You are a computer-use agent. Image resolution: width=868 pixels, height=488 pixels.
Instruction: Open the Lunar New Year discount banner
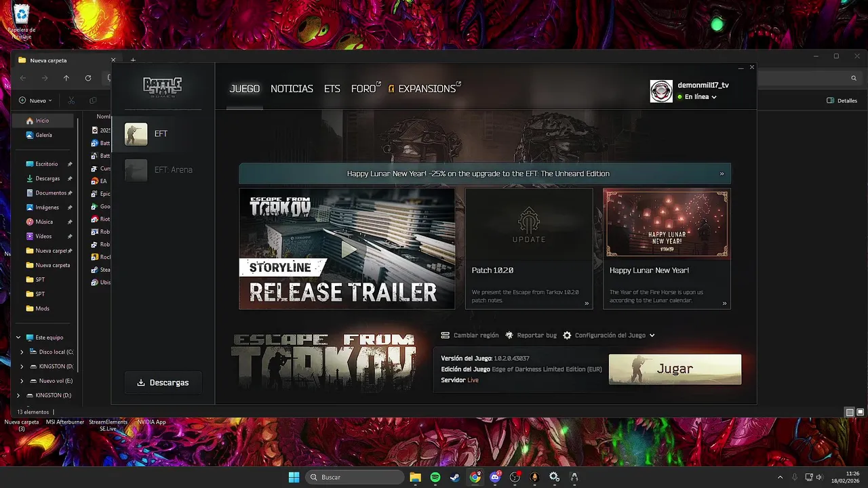tap(485, 174)
